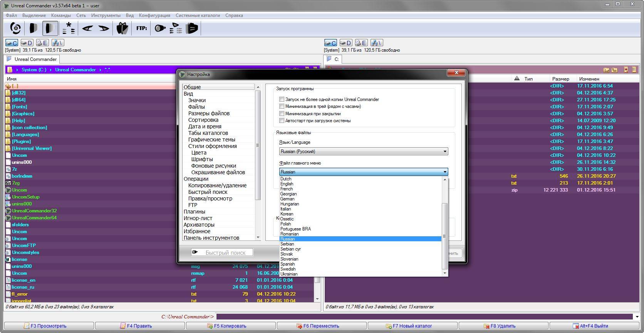Open the Справка menu
The height and width of the screenshot is (333, 644).
click(x=234, y=15)
